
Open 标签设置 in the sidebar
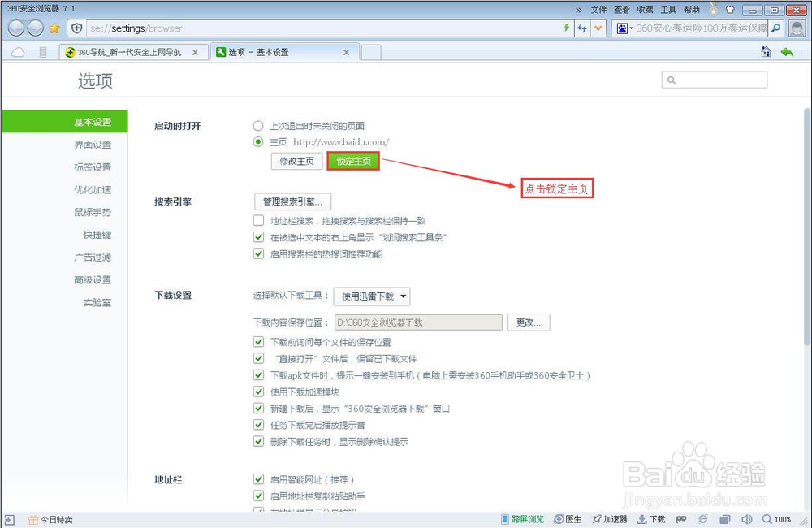click(x=93, y=167)
